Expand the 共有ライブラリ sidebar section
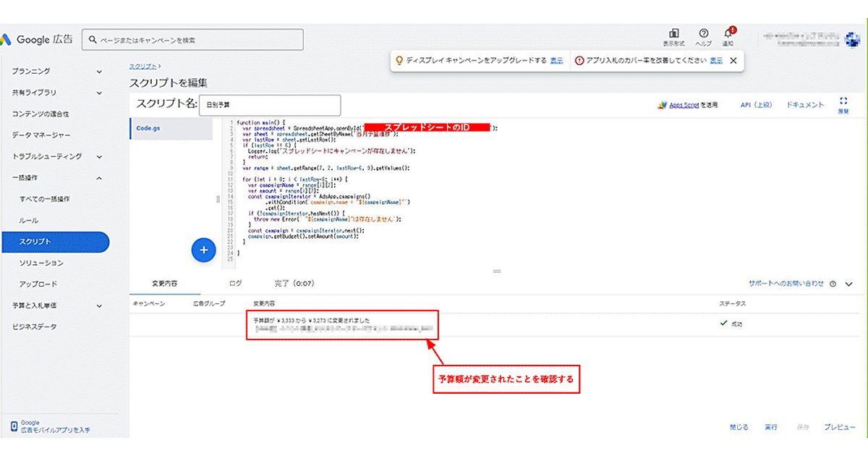868x456 pixels. coord(99,93)
